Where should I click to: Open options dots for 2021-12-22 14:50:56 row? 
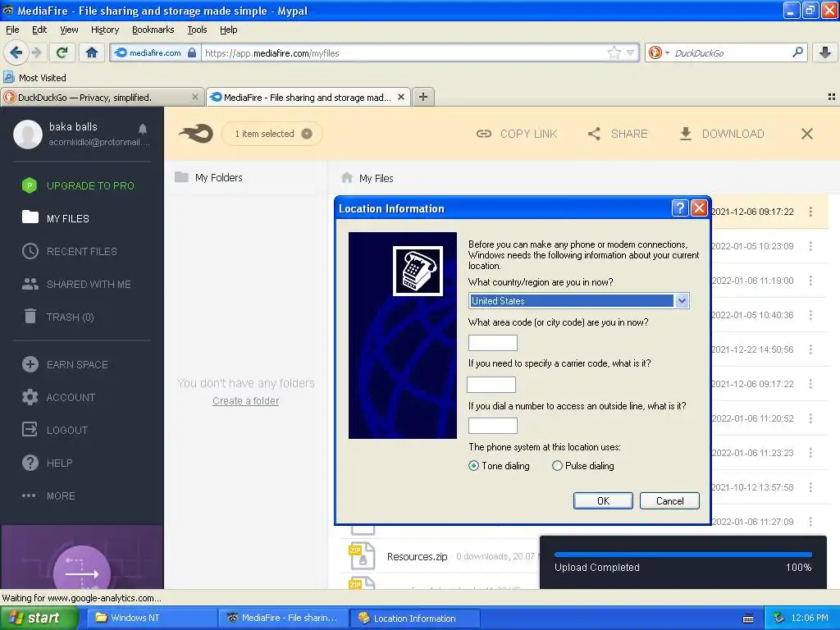[x=810, y=349]
